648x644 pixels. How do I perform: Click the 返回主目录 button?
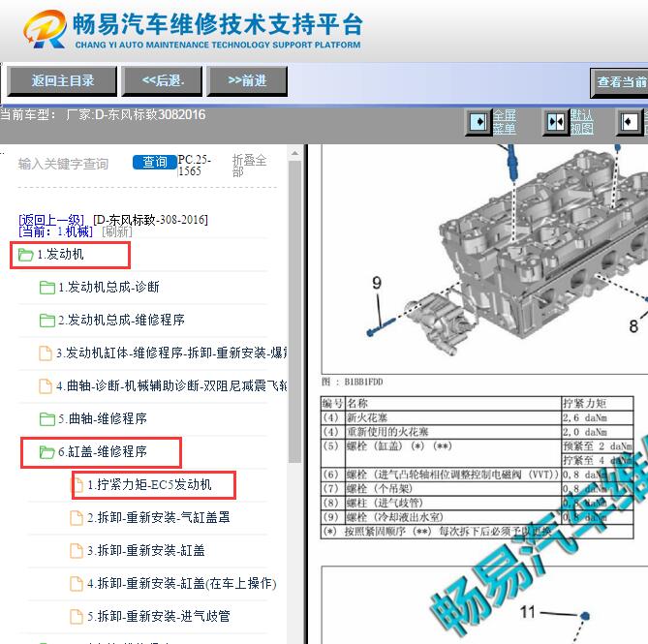point(62,81)
